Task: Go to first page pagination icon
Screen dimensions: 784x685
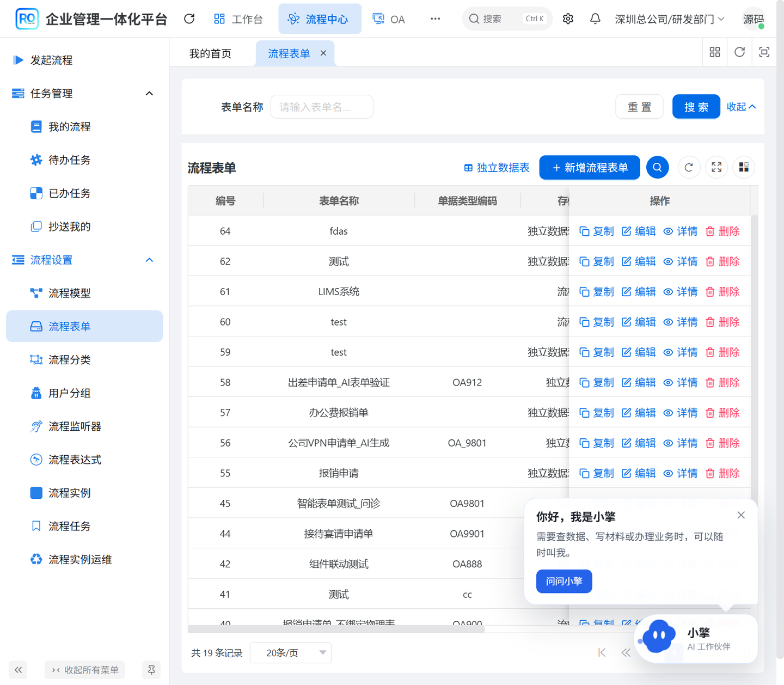Action: pyautogui.click(x=602, y=652)
